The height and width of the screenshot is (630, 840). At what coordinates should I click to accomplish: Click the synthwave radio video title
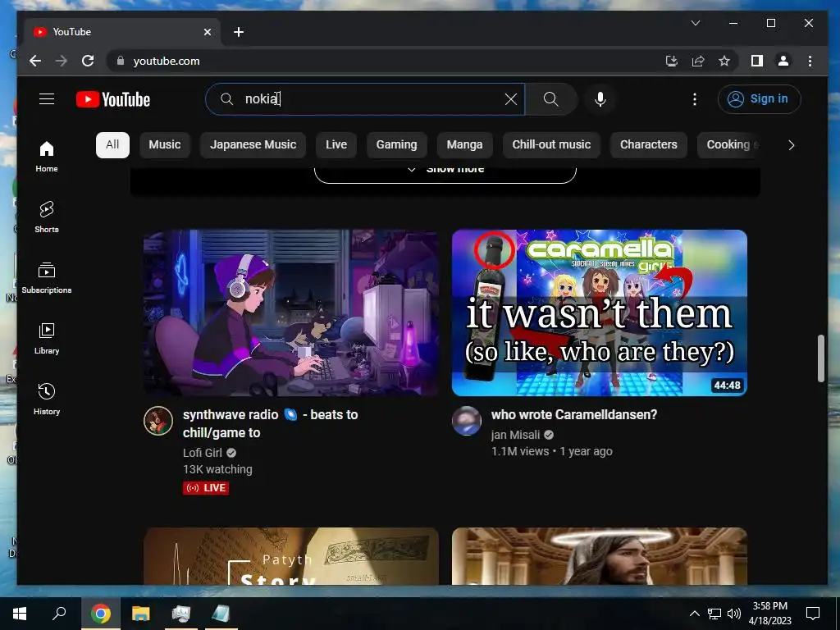tap(270, 423)
